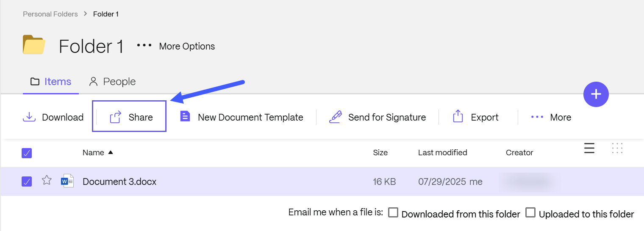This screenshot has height=231, width=644.
Task: Select the Items tab
Action: [x=51, y=82]
